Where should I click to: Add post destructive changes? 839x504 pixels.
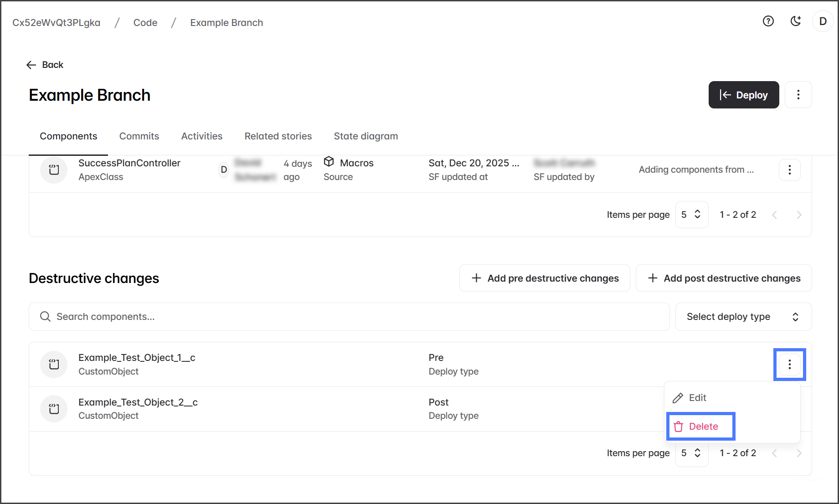[724, 278]
